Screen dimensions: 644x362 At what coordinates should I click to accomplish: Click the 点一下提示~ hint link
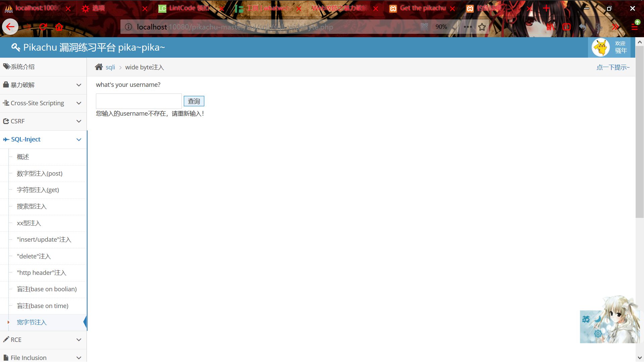point(613,67)
